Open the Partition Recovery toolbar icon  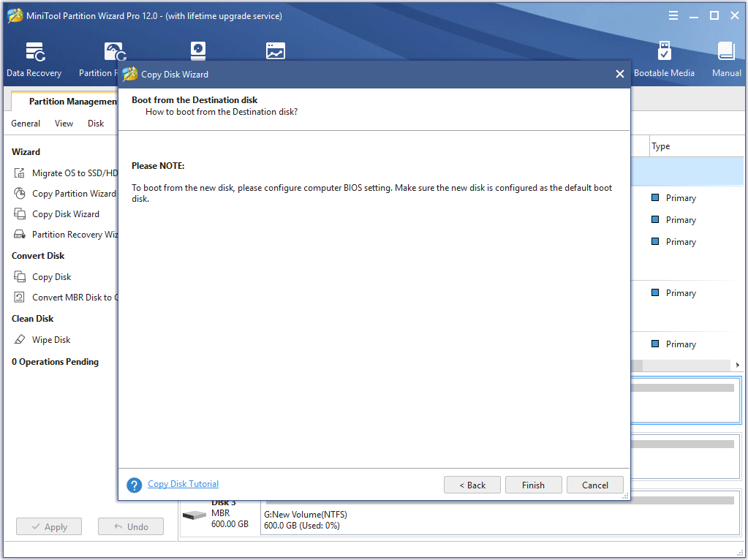pyautogui.click(x=115, y=51)
